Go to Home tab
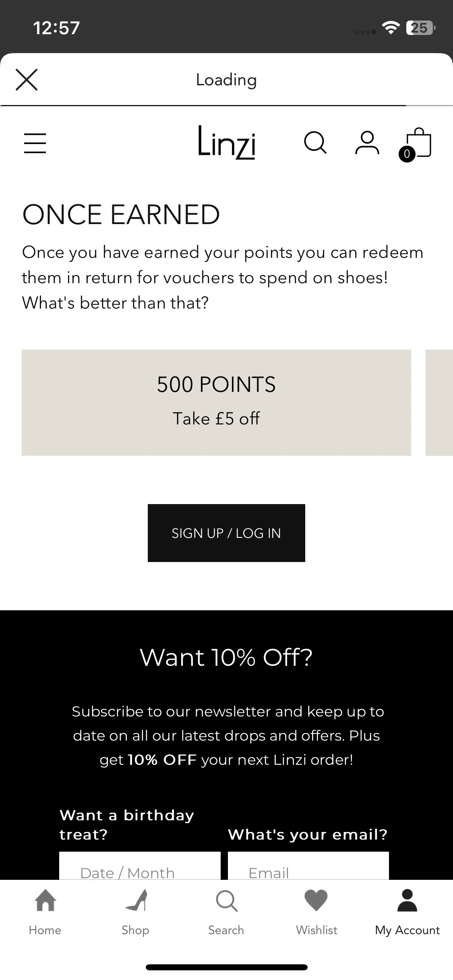Screen dimensions: 453x980 pyautogui.click(x=45, y=912)
